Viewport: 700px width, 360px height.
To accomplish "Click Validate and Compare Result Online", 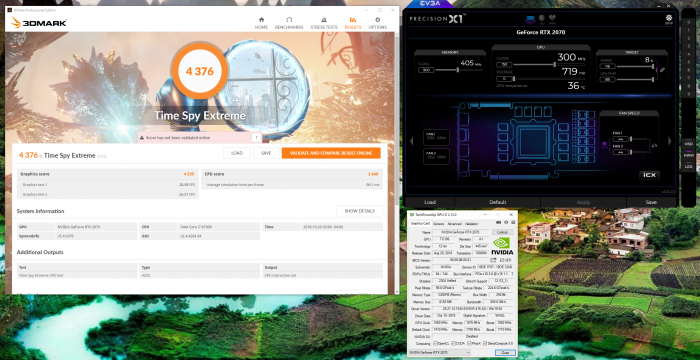I will coord(331,153).
